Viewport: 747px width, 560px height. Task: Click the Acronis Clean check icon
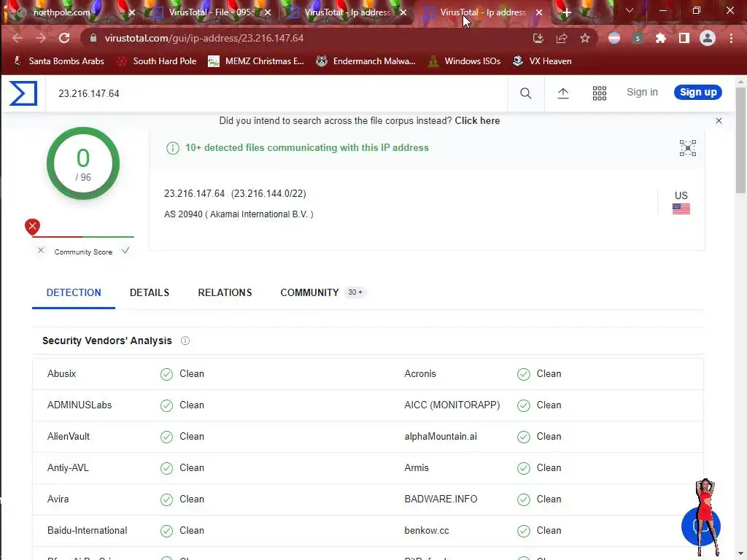(524, 374)
